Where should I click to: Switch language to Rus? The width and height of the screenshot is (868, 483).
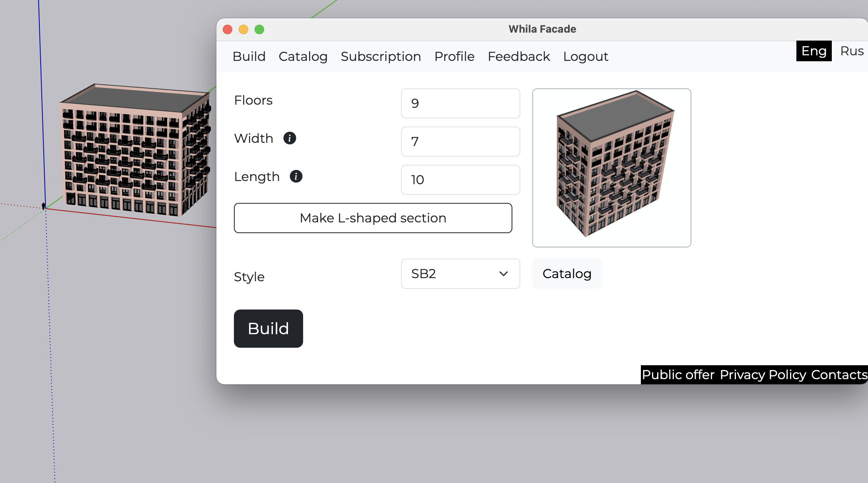click(851, 51)
